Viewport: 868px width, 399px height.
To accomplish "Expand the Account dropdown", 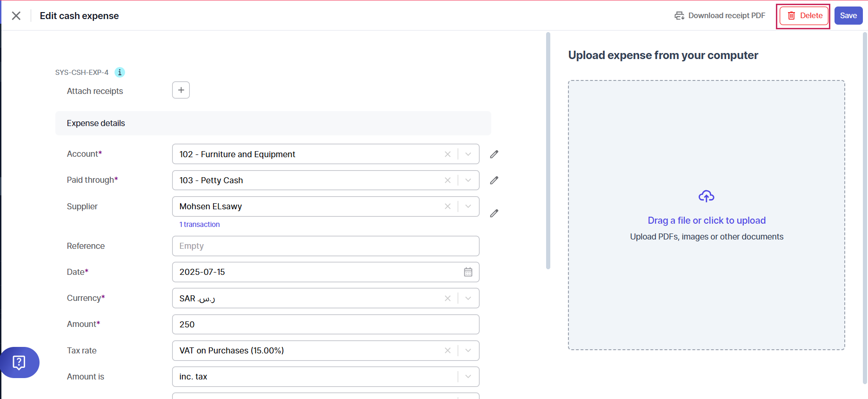I will point(468,154).
